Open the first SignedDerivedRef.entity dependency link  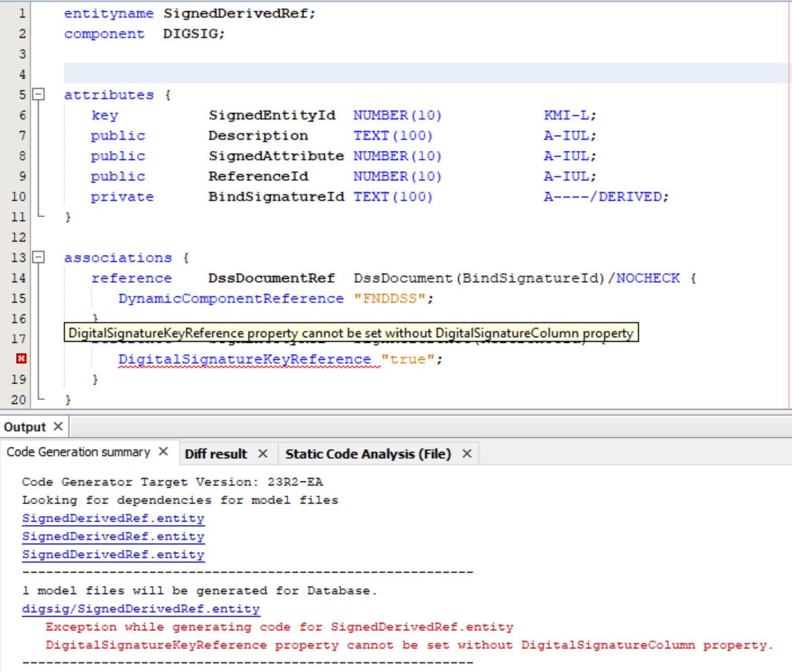click(113, 518)
